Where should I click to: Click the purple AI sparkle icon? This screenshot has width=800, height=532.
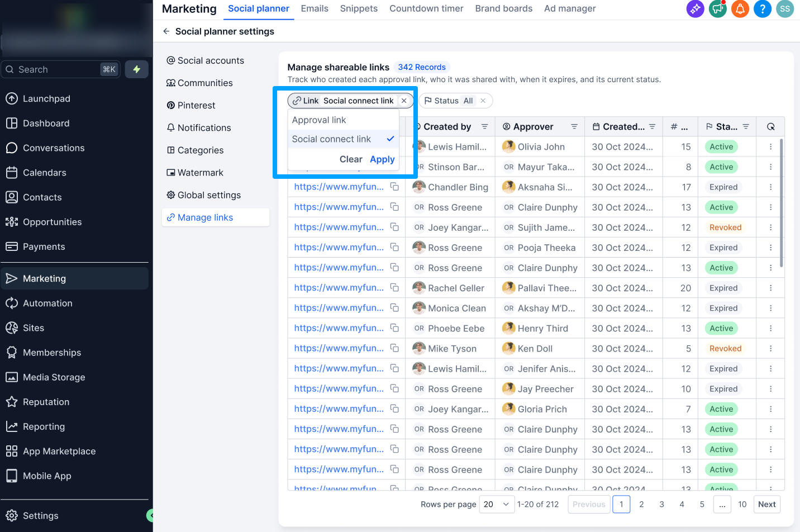(x=695, y=8)
